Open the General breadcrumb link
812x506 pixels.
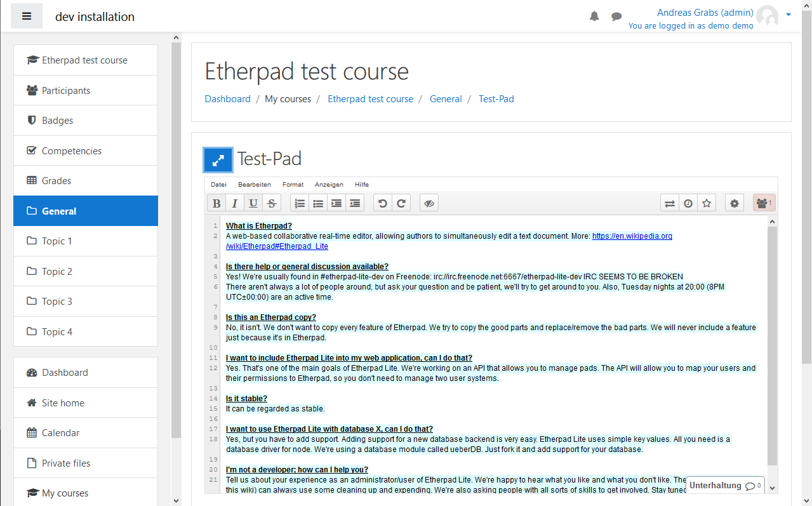click(x=446, y=99)
